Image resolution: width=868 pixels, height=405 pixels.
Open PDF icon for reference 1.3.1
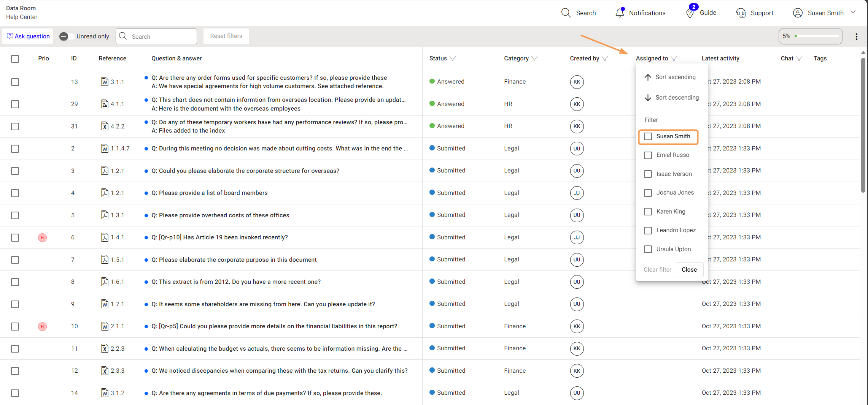pos(105,215)
